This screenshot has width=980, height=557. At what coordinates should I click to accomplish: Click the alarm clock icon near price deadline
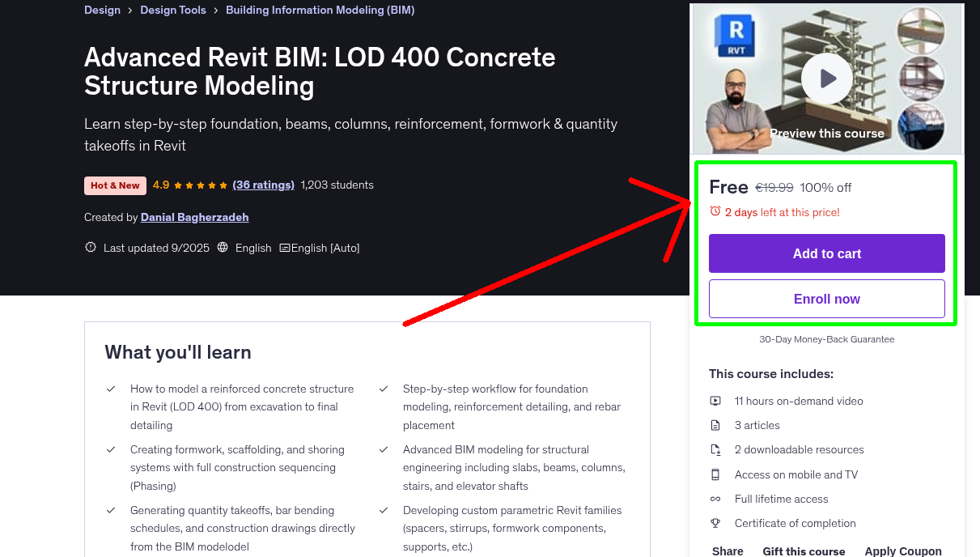[715, 211]
